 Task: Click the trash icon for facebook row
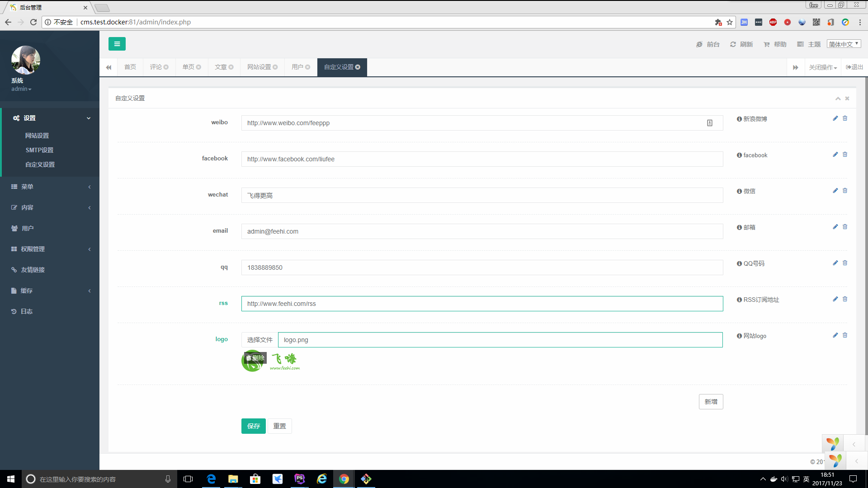click(x=844, y=155)
